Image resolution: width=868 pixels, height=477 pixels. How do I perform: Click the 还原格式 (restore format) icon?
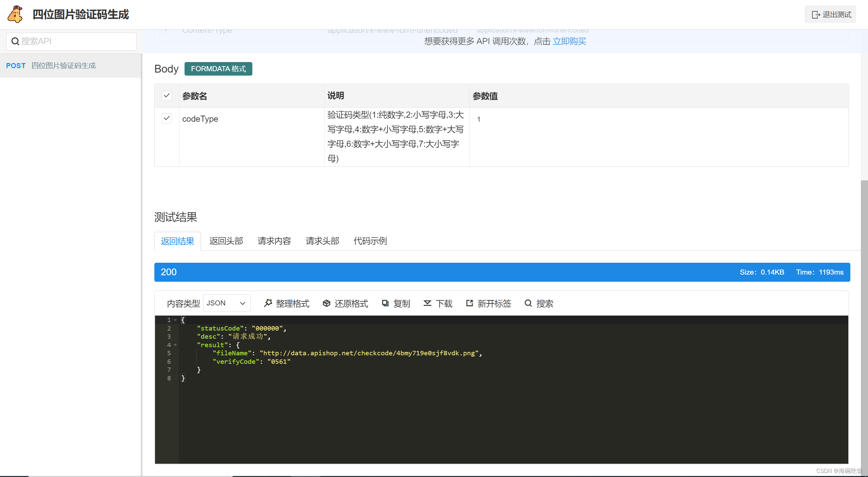326,303
